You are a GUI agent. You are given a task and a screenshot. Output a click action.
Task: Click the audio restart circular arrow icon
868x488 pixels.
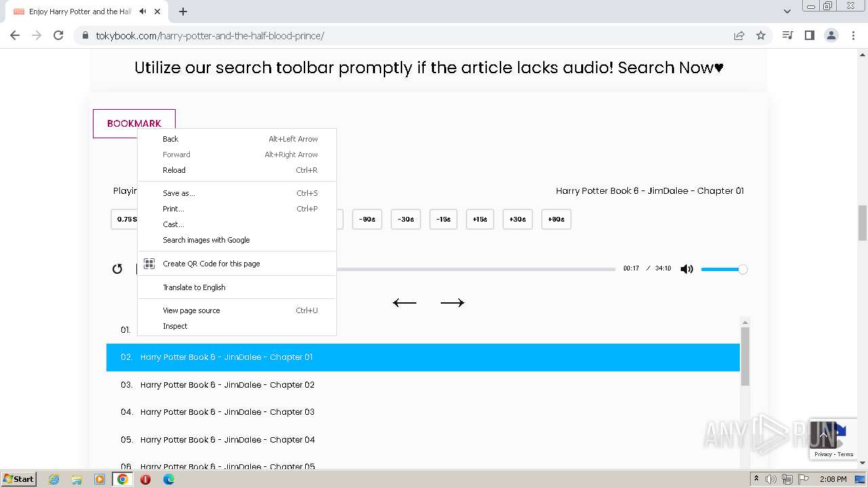point(117,269)
